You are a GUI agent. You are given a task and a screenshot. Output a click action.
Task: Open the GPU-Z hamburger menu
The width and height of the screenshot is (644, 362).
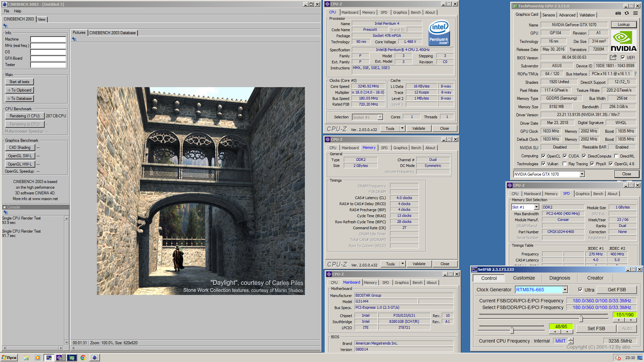click(635, 13)
